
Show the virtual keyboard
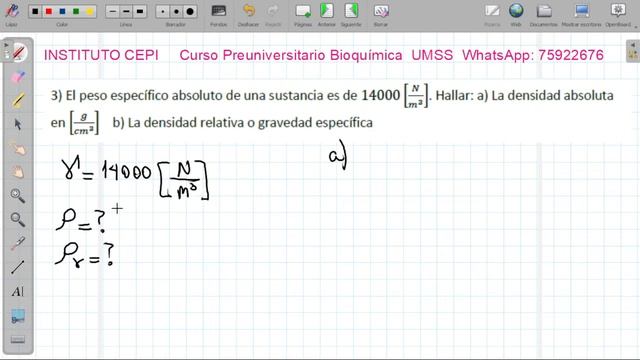click(x=18, y=340)
